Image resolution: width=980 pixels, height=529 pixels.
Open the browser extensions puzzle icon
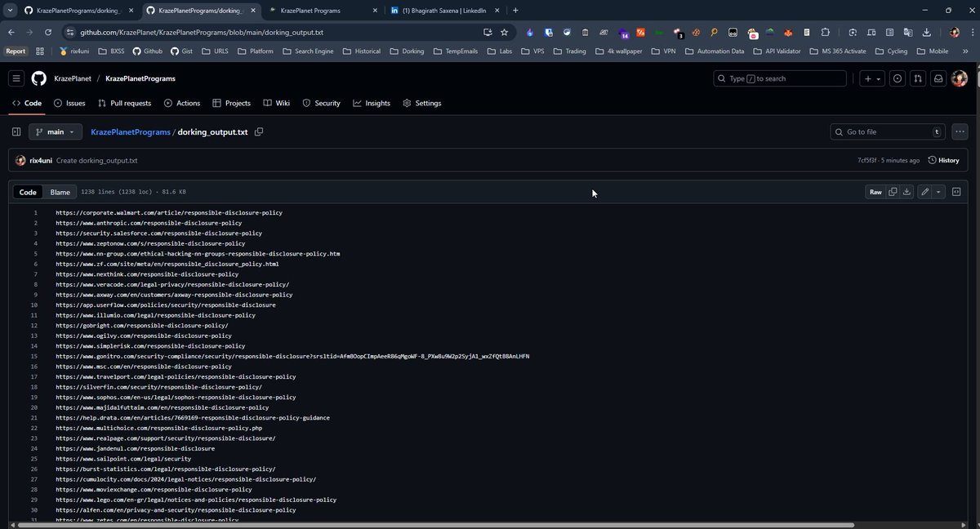[x=825, y=32]
